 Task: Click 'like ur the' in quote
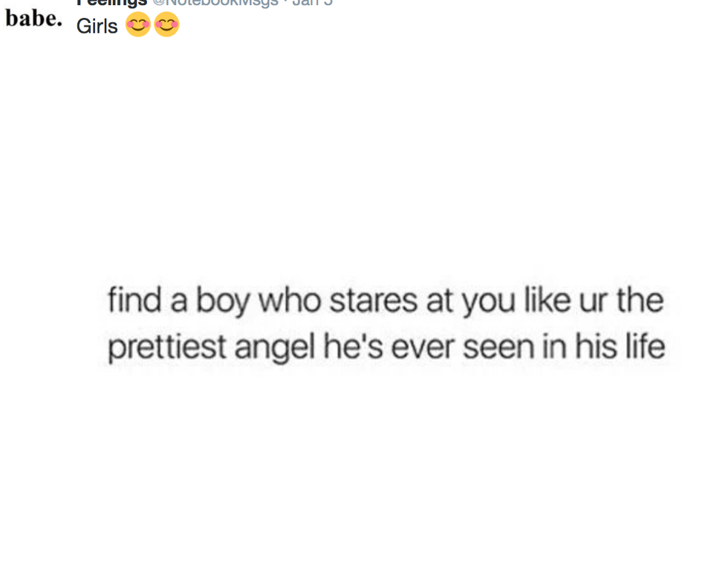coord(594,300)
